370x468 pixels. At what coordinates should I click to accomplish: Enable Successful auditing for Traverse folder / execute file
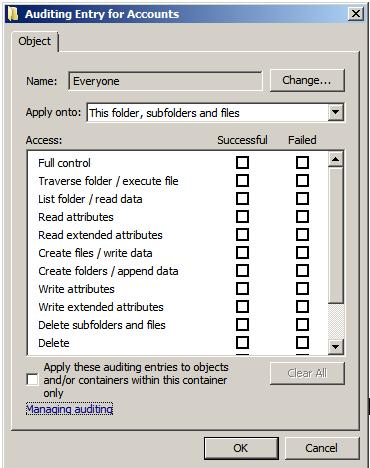pyautogui.click(x=242, y=181)
